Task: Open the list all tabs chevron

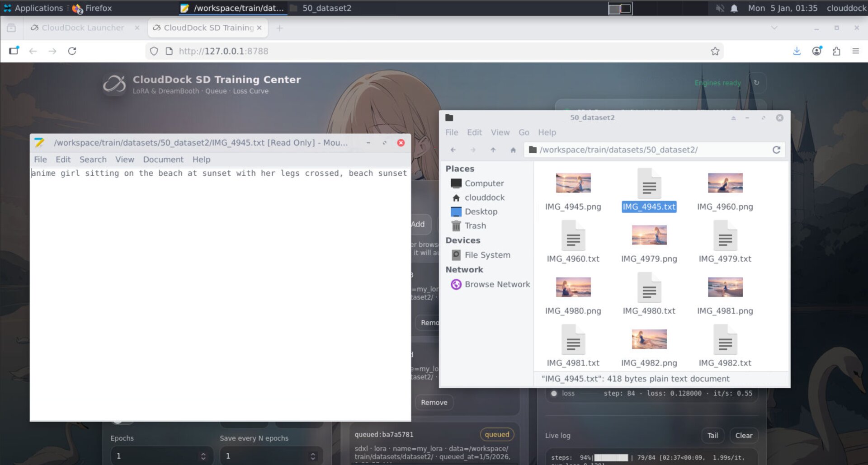Action: coord(774,28)
